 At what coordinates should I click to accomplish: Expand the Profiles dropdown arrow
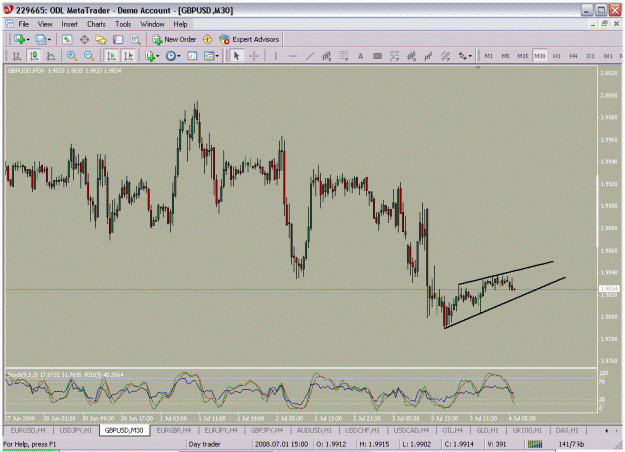pos(49,39)
